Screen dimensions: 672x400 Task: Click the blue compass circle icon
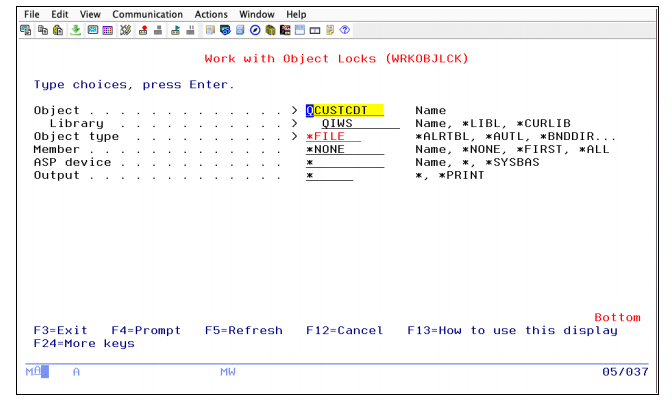point(256,30)
